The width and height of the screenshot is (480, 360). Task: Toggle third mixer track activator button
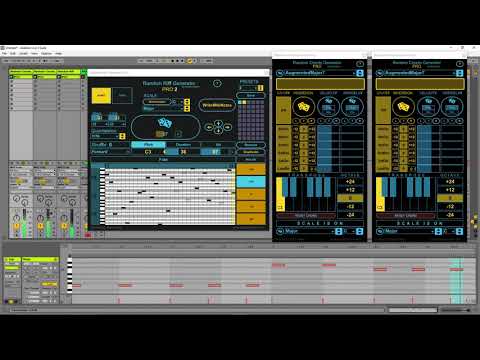pos(64,226)
